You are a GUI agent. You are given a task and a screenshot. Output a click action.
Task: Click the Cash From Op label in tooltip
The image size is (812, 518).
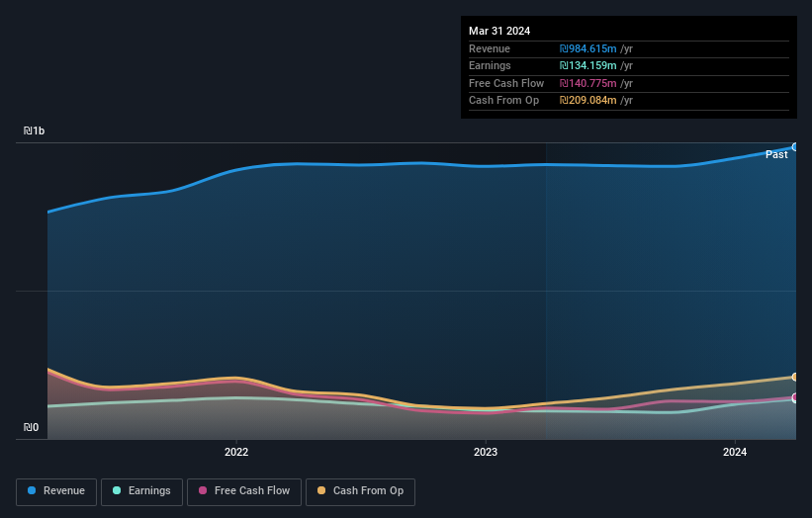[503, 101]
